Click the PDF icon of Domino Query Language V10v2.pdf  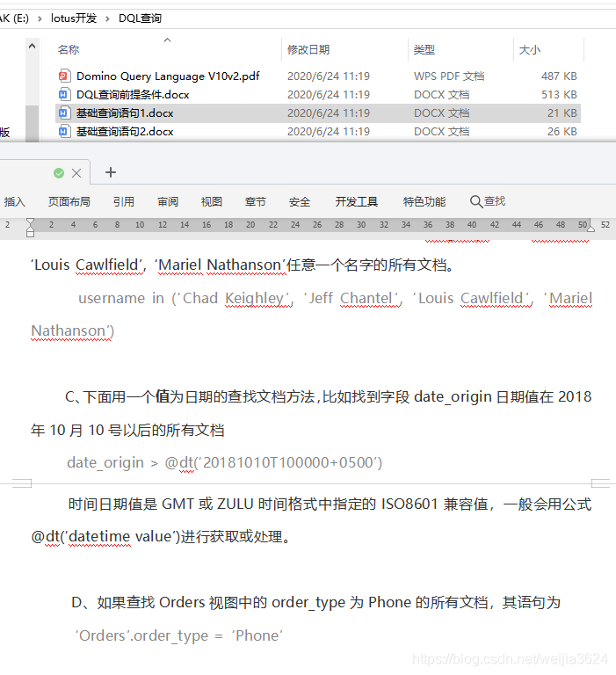pos(64,76)
